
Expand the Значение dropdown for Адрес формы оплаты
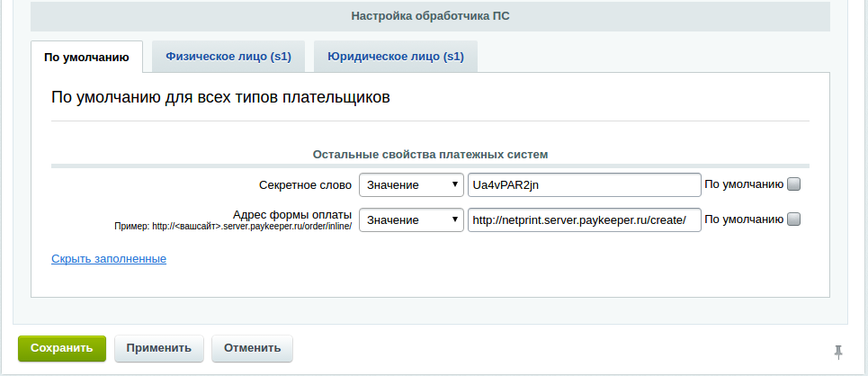pyautogui.click(x=411, y=219)
